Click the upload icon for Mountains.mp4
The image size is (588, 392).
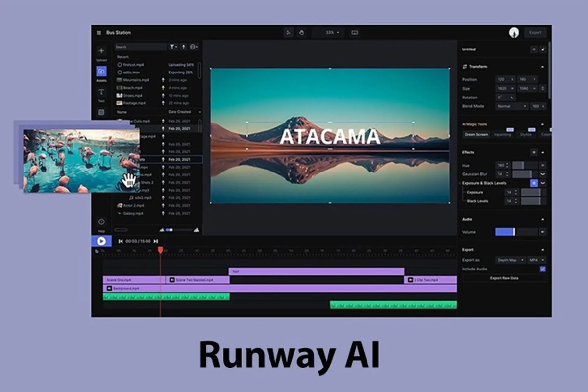pyautogui.click(x=163, y=80)
